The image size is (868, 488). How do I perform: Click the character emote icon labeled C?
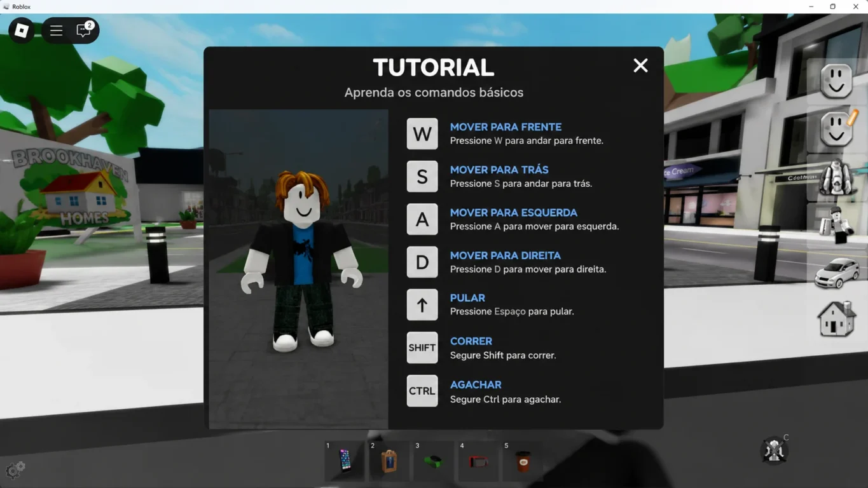coord(774,451)
